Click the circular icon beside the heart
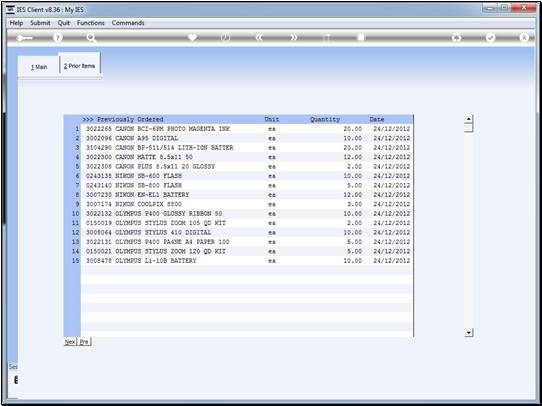This screenshot has height=406, width=542. pyautogui.click(x=225, y=38)
